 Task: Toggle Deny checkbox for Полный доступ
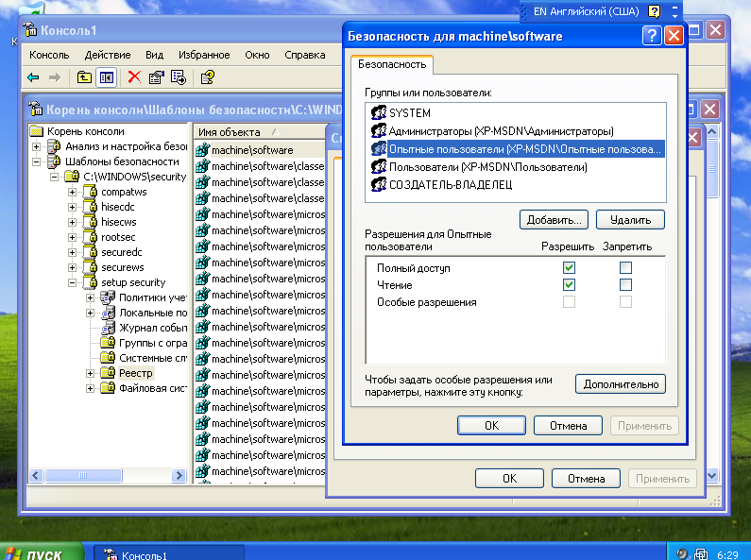(x=625, y=267)
